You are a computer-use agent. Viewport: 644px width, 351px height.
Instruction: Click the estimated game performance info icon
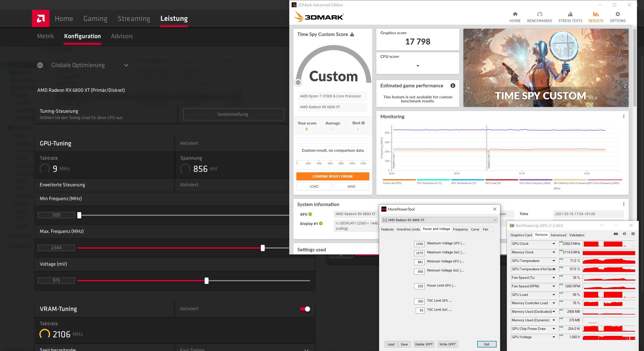point(453,86)
